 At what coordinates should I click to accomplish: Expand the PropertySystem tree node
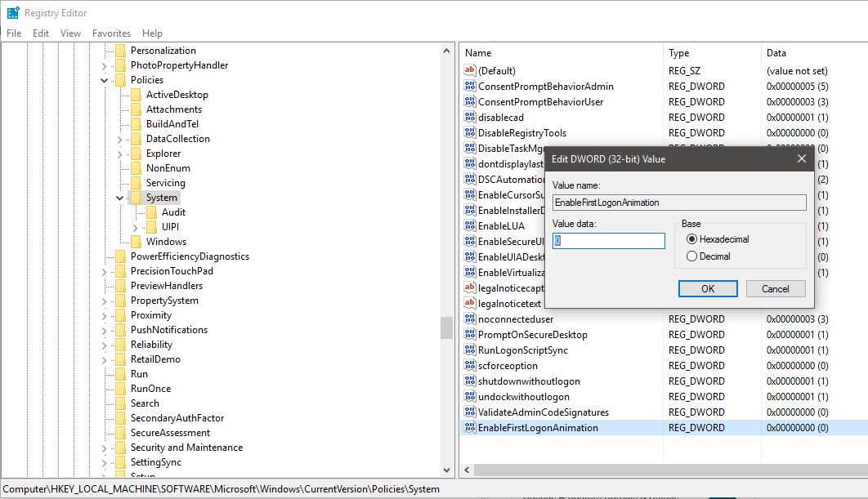click(x=104, y=301)
